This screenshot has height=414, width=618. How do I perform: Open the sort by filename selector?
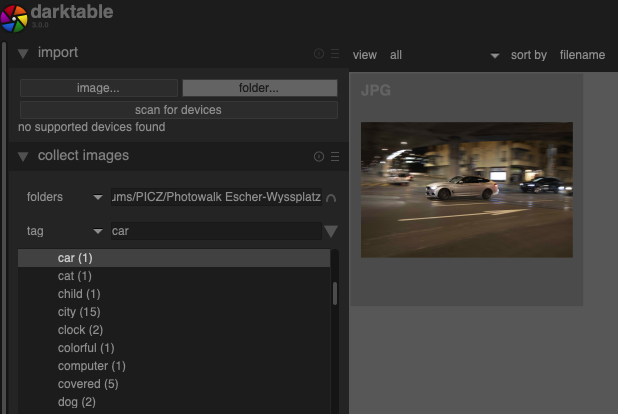(582, 55)
